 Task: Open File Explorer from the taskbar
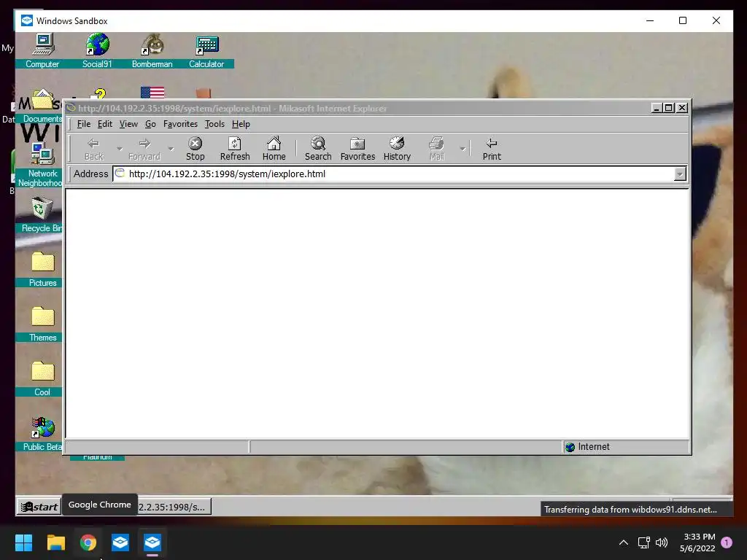pyautogui.click(x=55, y=542)
